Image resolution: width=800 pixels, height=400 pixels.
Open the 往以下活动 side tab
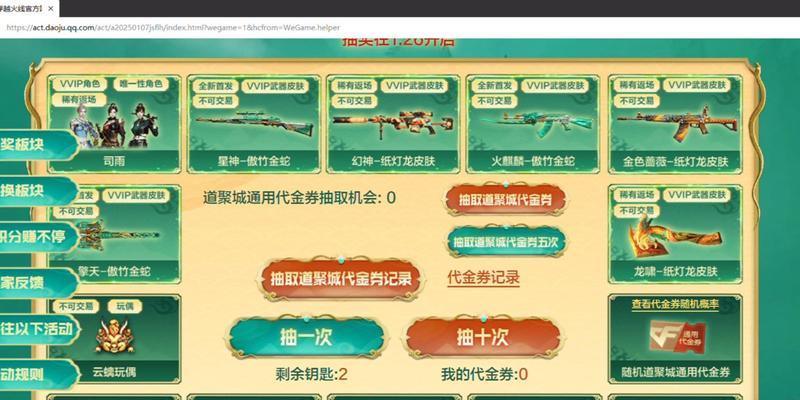(40, 329)
